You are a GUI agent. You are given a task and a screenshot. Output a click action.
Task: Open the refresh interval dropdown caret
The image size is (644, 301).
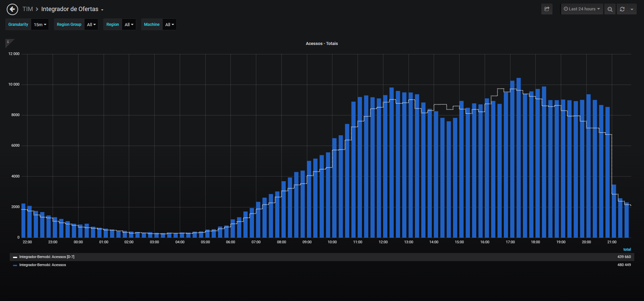click(x=632, y=9)
